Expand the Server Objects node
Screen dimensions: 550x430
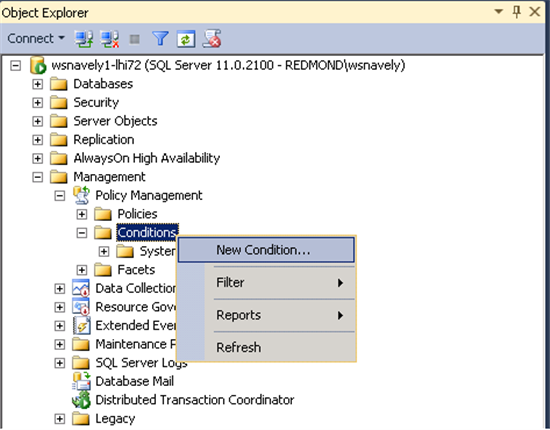pyautogui.click(x=38, y=121)
